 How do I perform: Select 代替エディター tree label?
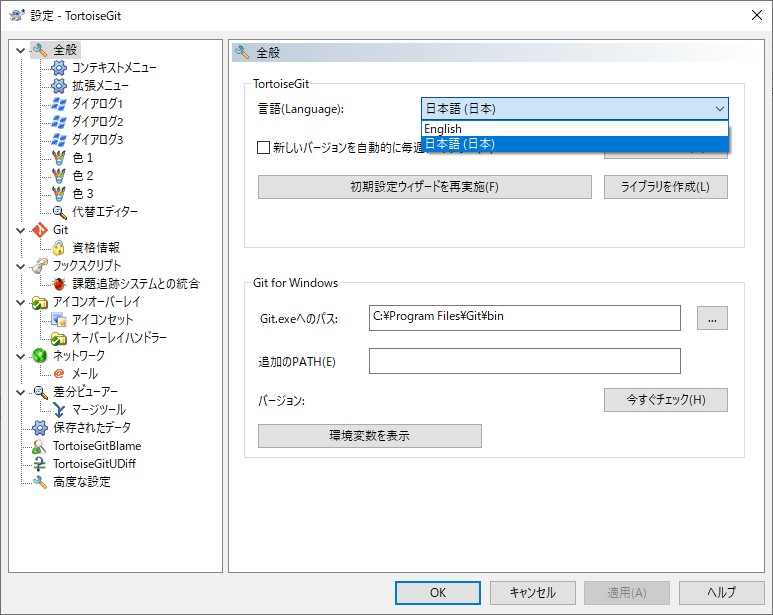pos(105,212)
